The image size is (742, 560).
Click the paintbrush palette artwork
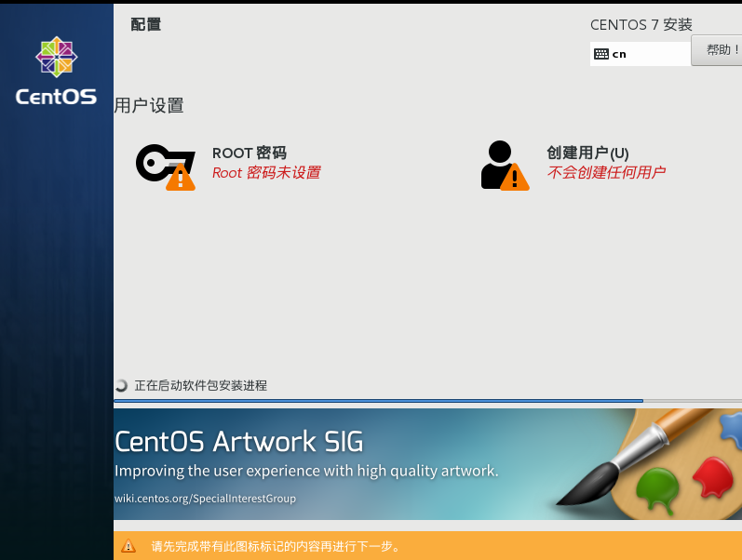click(649, 464)
